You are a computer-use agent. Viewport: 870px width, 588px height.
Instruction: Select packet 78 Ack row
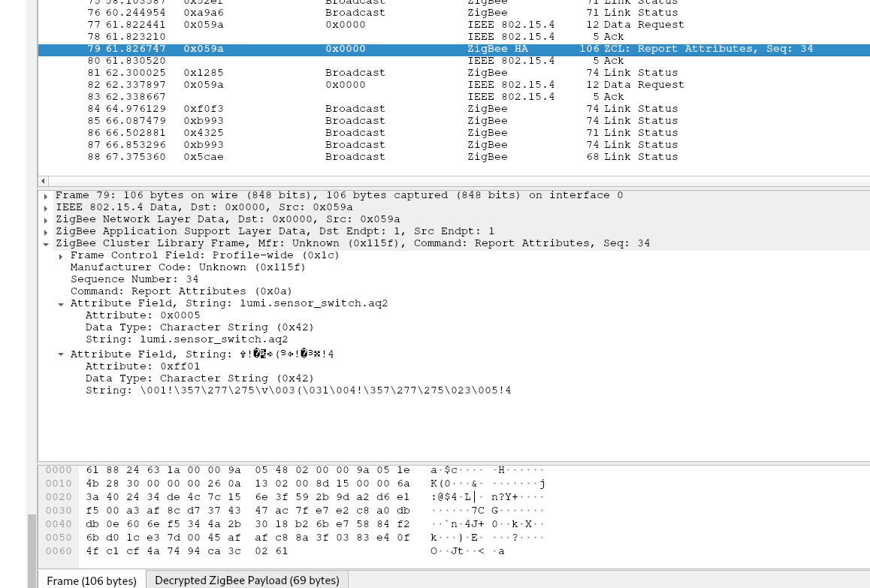(454, 37)
